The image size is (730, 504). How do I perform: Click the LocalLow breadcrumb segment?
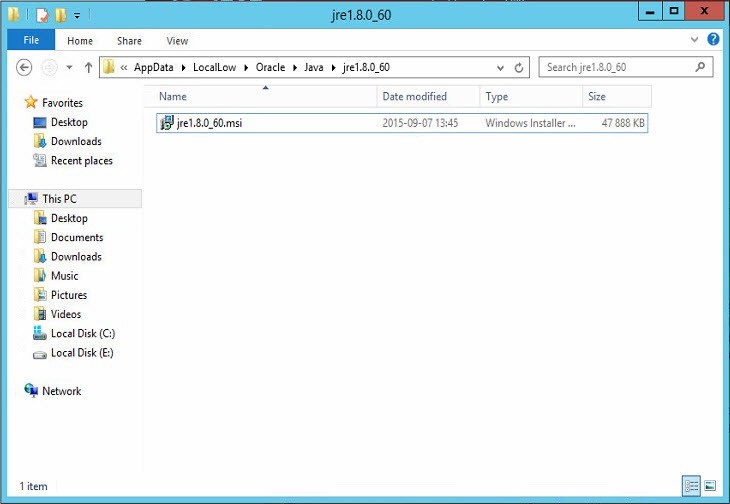click(x=214, y=67)
